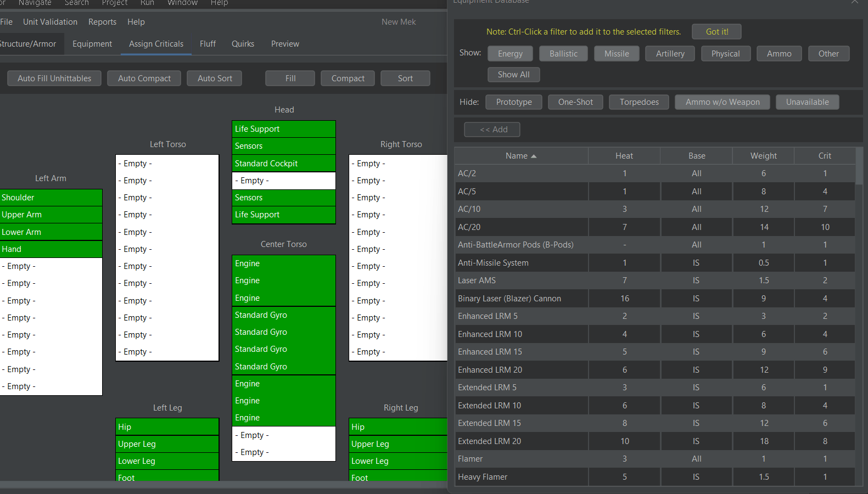Select the AC/20 row in equipment table
This screenshot has width=868, height=494.
coord(522,227)
